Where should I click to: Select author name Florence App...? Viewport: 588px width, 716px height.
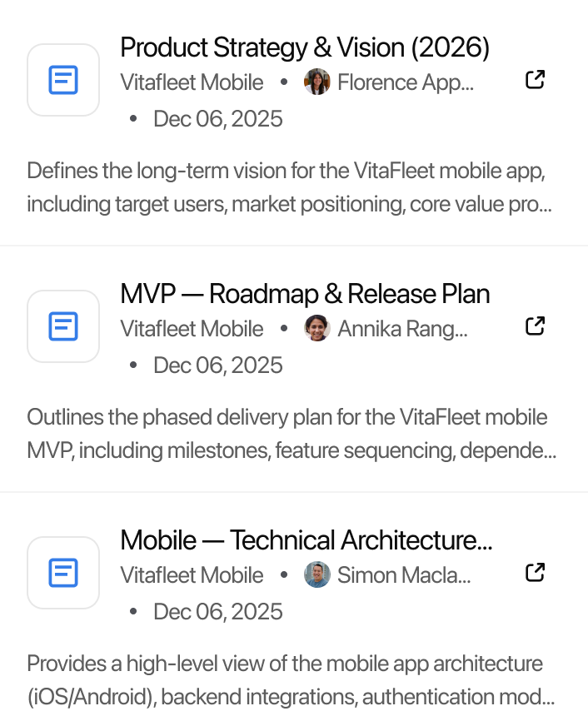pos(406,82)
